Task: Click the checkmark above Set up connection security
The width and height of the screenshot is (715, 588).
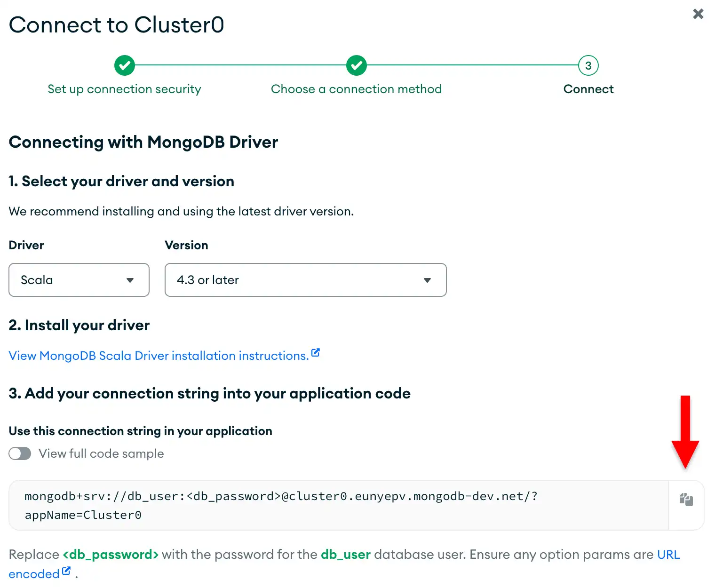Action: coord(124,65)
